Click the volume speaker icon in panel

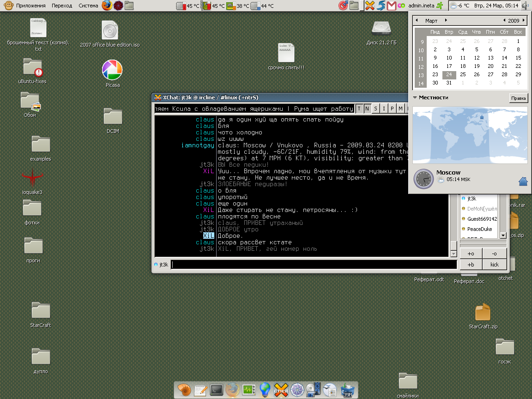point(525,6)
